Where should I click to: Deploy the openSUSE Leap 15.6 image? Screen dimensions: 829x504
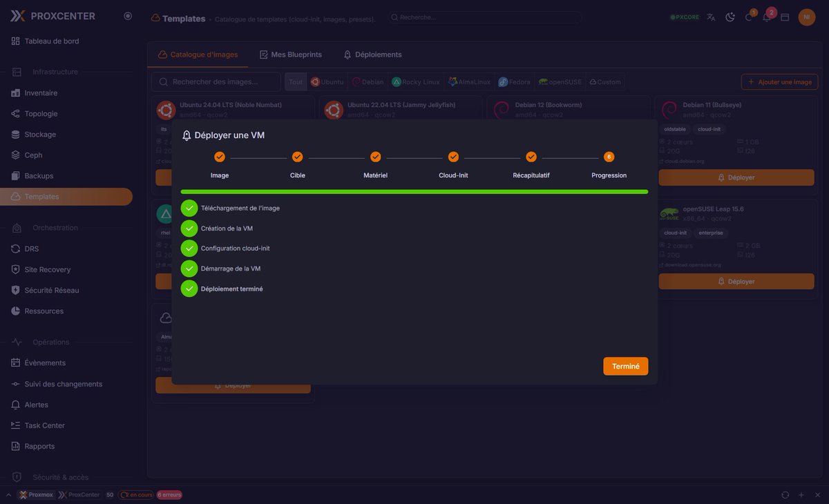(x=736, y=281)
